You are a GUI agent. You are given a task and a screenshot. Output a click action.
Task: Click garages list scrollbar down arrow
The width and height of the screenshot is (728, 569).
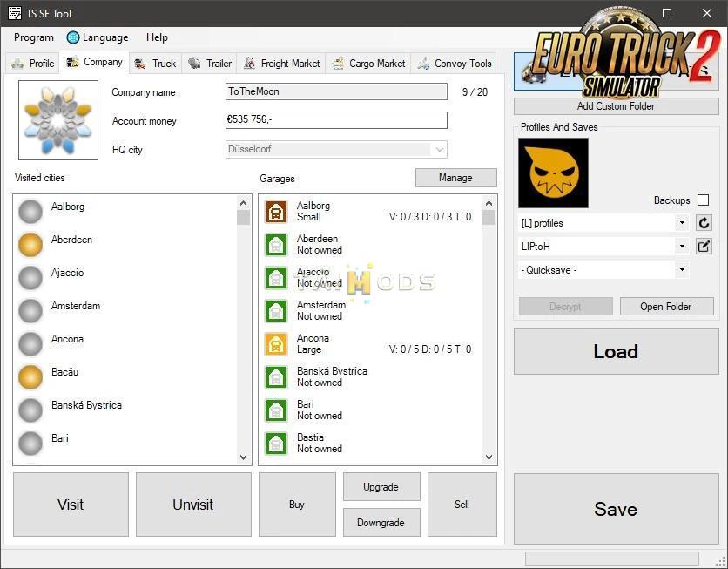pos(489,457)
